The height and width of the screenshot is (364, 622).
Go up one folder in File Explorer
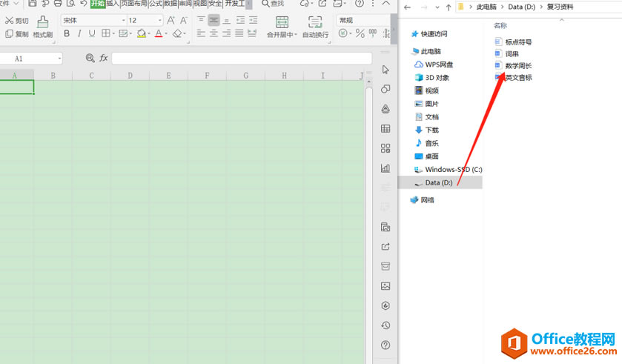click(x=449, y=7)
